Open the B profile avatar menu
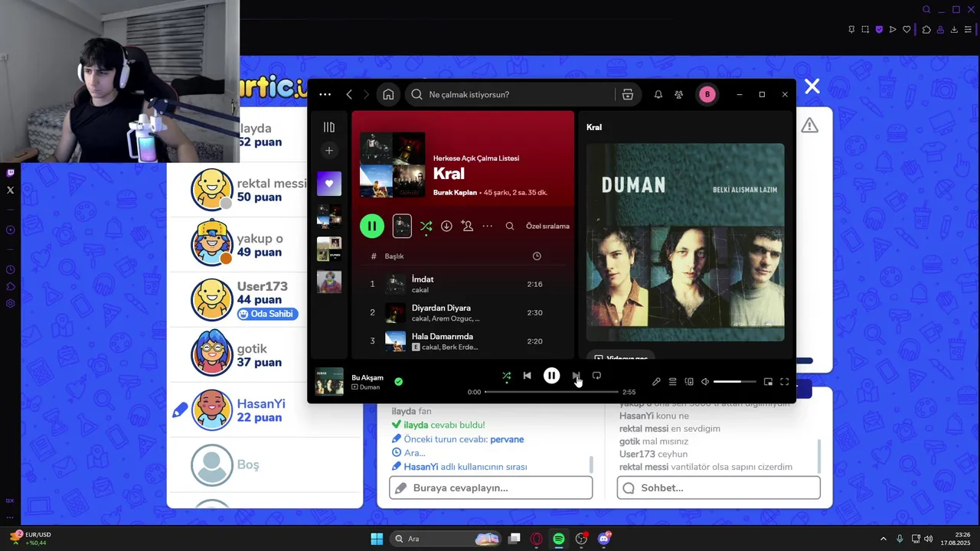This screenshot has width=980, height=551. [707, 94]
